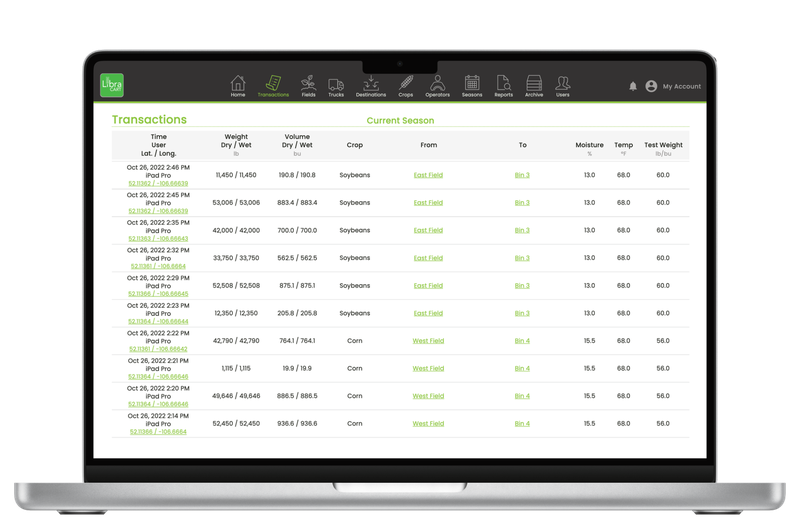
Task: Open the Reports icon
Action: pos(503,83)
